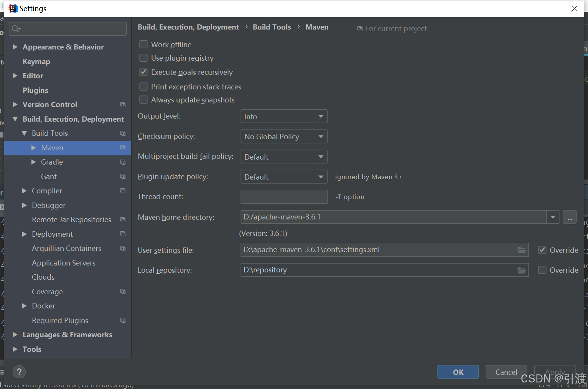Expand the Docker arrow

pos(25,306)
